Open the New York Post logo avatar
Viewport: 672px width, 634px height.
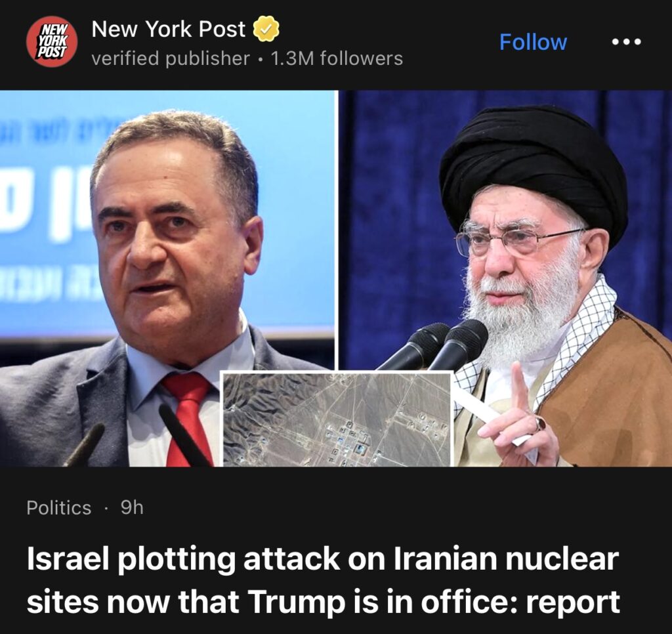[x=52, y=41]
